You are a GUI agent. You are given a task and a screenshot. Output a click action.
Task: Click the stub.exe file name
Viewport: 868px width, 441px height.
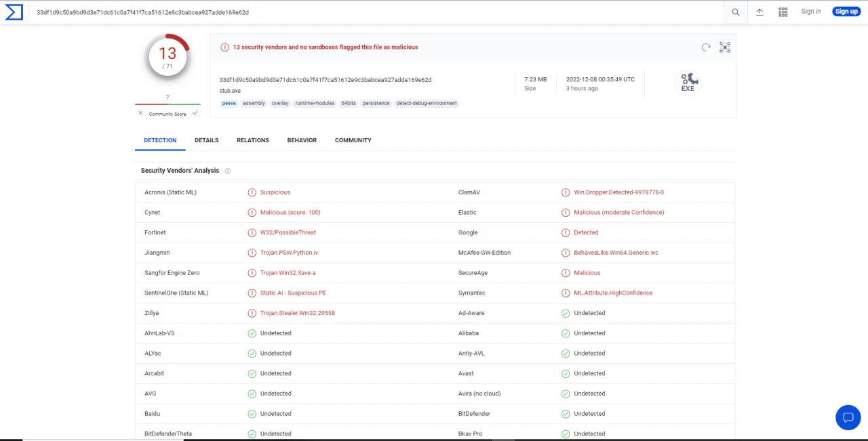[230, 91]
